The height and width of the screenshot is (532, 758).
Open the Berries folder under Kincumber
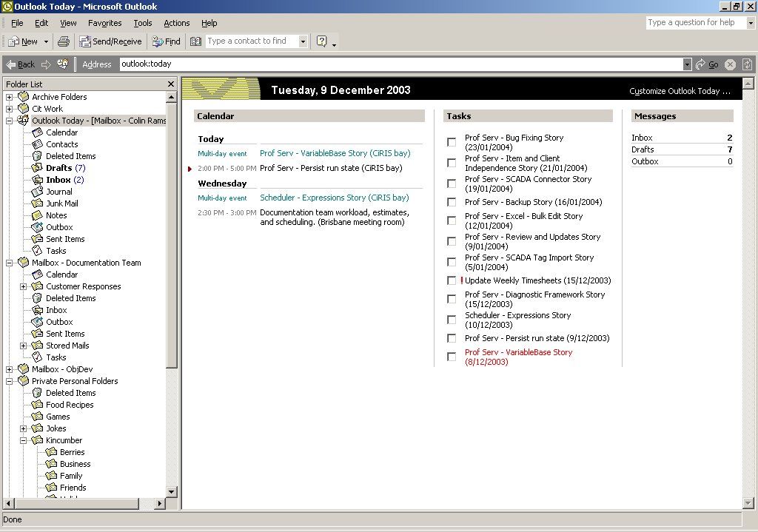(x=72, y=452)
